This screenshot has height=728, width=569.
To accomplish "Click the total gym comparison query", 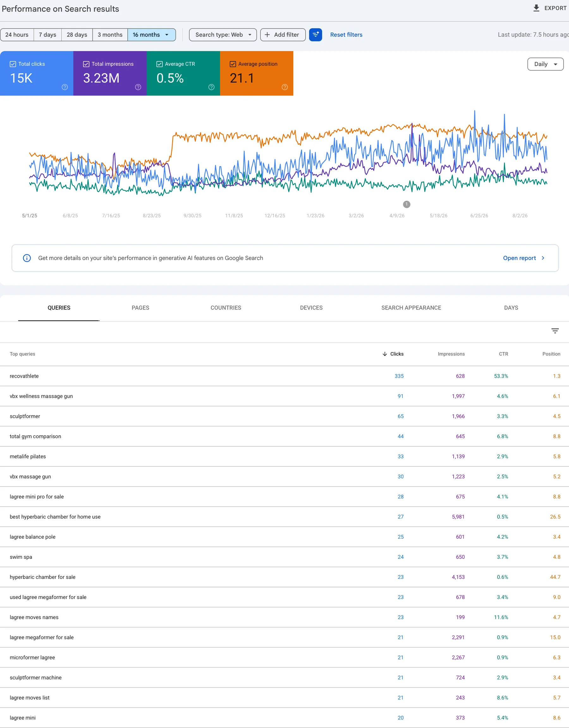I will click(35, 436).
